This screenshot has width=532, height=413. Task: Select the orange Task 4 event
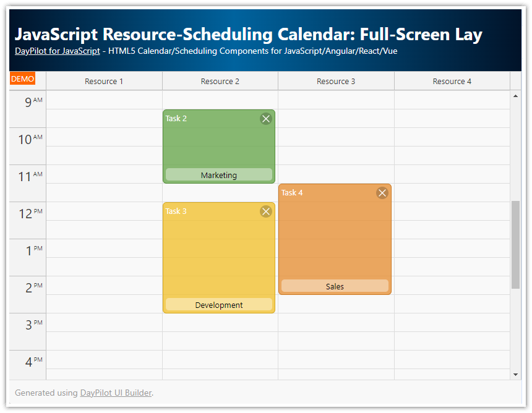point(334,235)
